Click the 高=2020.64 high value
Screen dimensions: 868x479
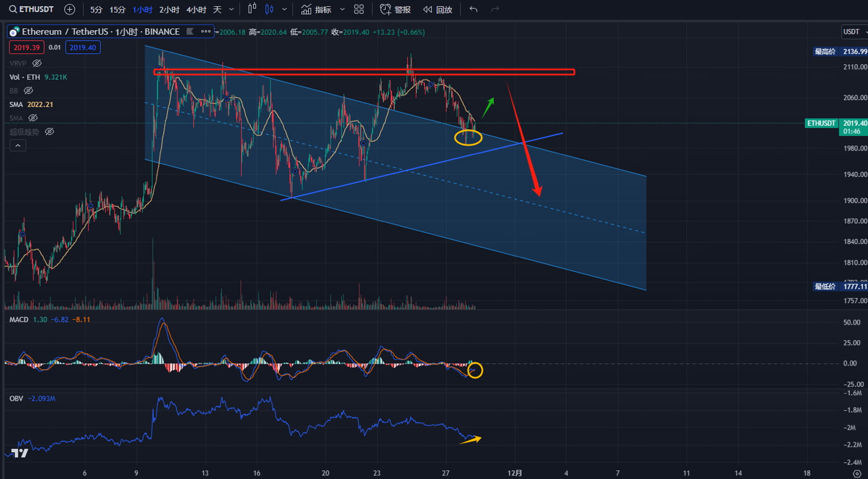(268, 32)
